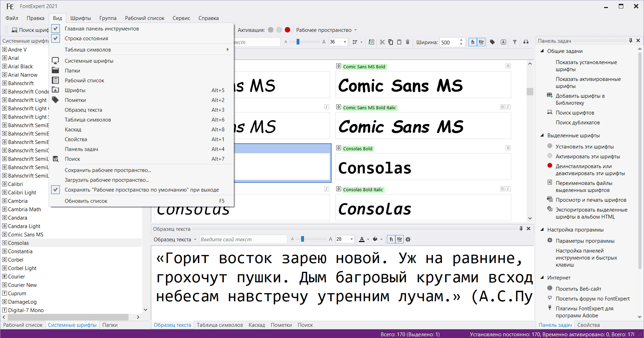Click the binoculars search icon in the toolbar
The width and height of the screenshot is (644, 338).
(x=526, y=42)
